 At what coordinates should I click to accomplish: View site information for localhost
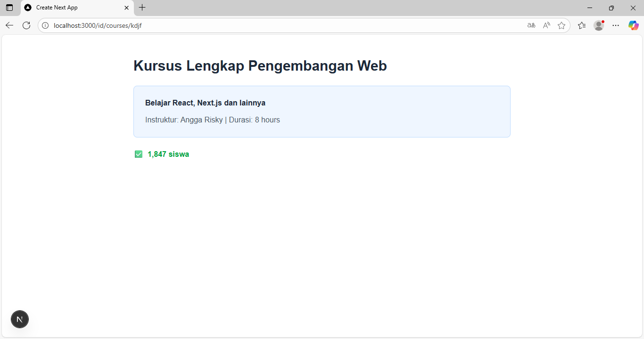46,25
